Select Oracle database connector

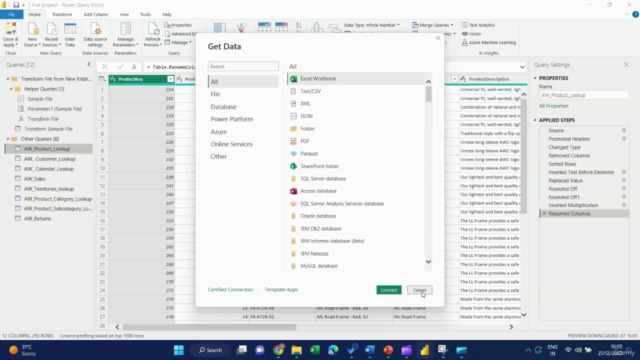coord(318,216)
